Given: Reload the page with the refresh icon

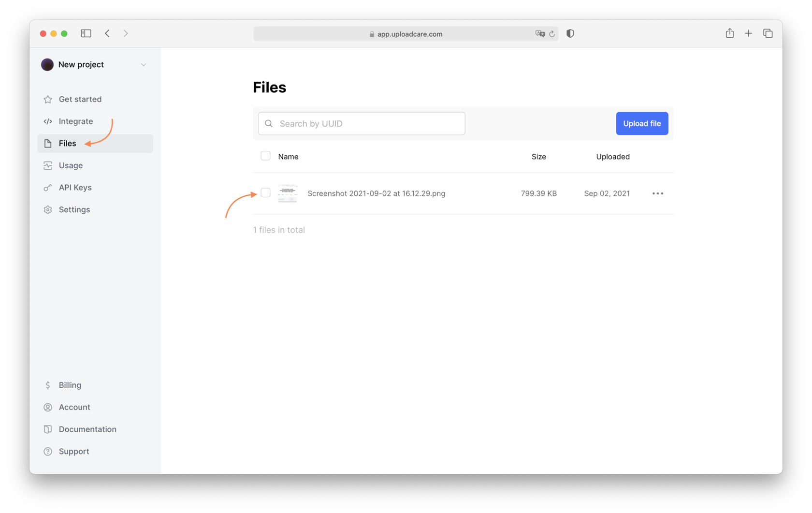Looking at the screenshot, I should pos(552,34).
